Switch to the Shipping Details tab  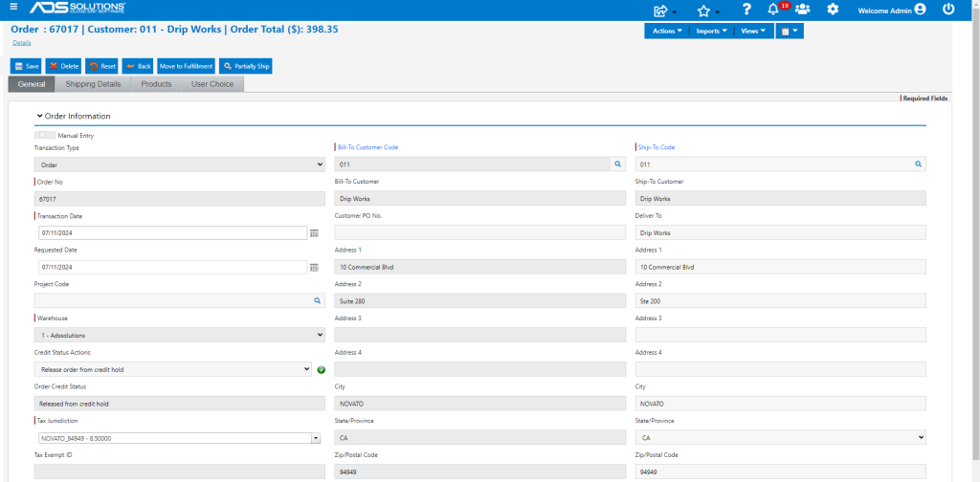pos(93,84)
